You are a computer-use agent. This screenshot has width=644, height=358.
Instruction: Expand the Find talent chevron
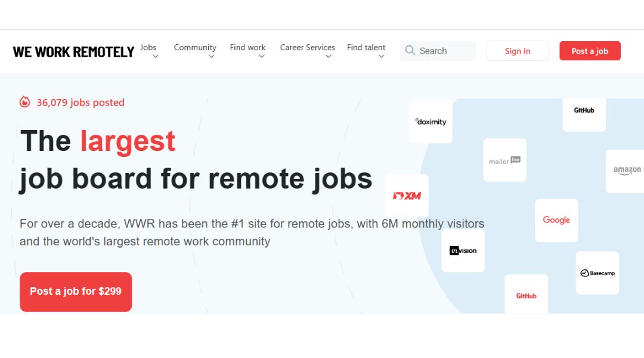[x=381, y=56]
